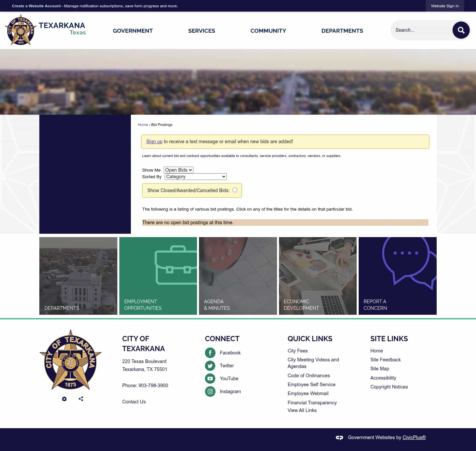
Task: Open the DEPARTMENTS menu
Action: 342,31
